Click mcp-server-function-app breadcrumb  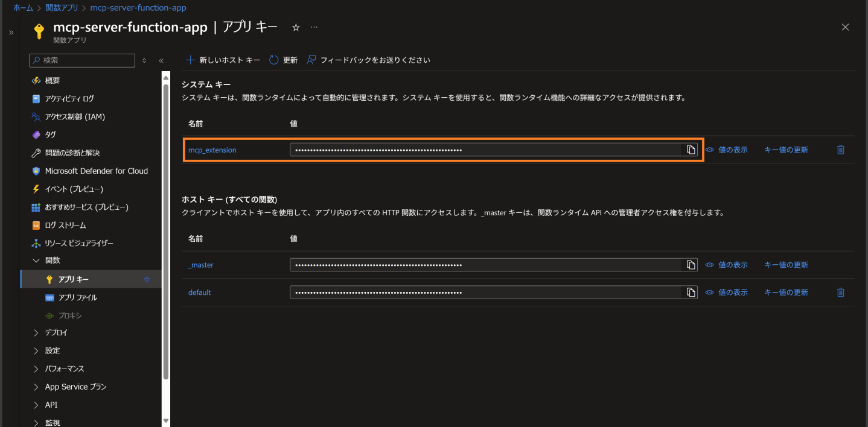pyautogui.click(x=138, y=8)
